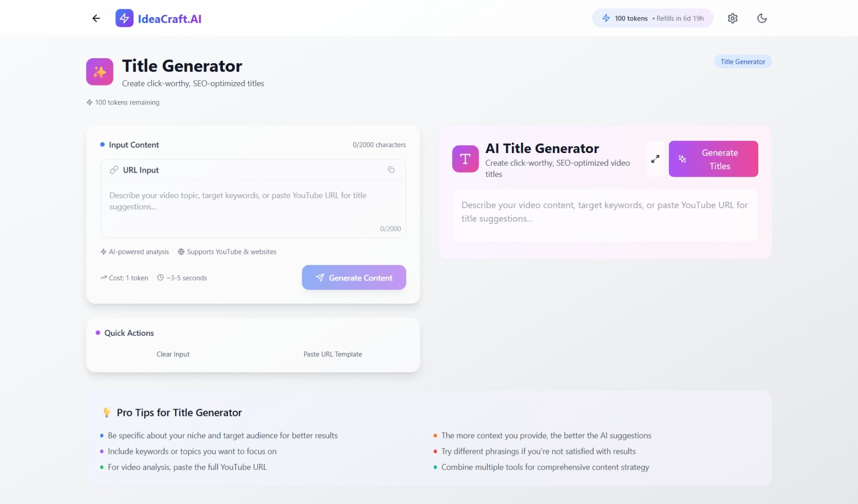Focus the video topic description textarea

[253, 208]
